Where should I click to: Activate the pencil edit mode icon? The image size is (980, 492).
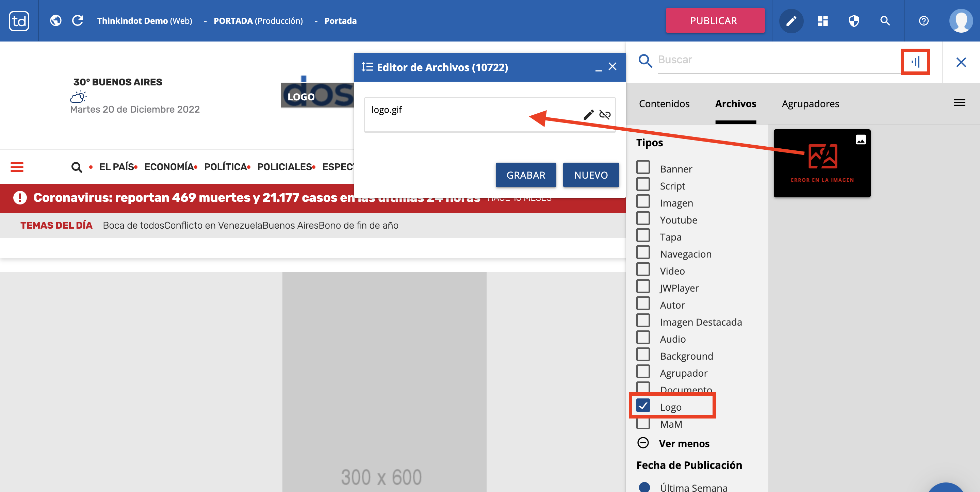click(791, 20)
